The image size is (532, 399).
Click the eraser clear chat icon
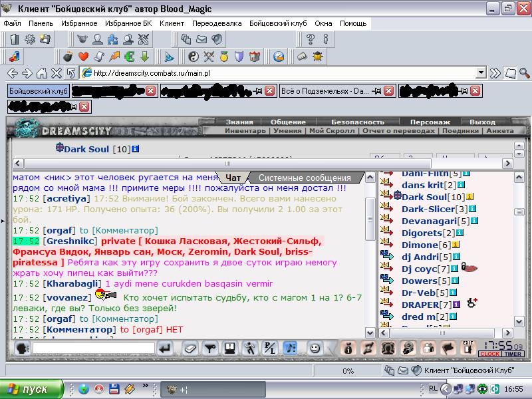click(190, 348)
